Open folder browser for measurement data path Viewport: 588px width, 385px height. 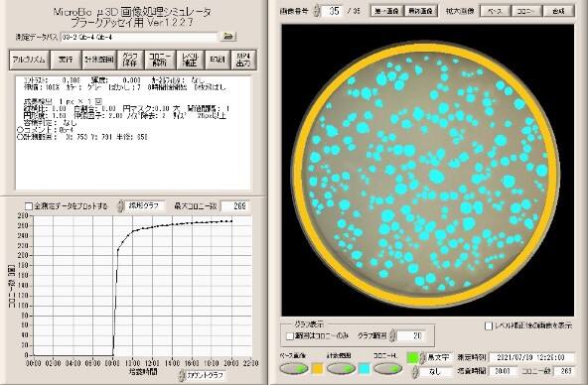228,37
